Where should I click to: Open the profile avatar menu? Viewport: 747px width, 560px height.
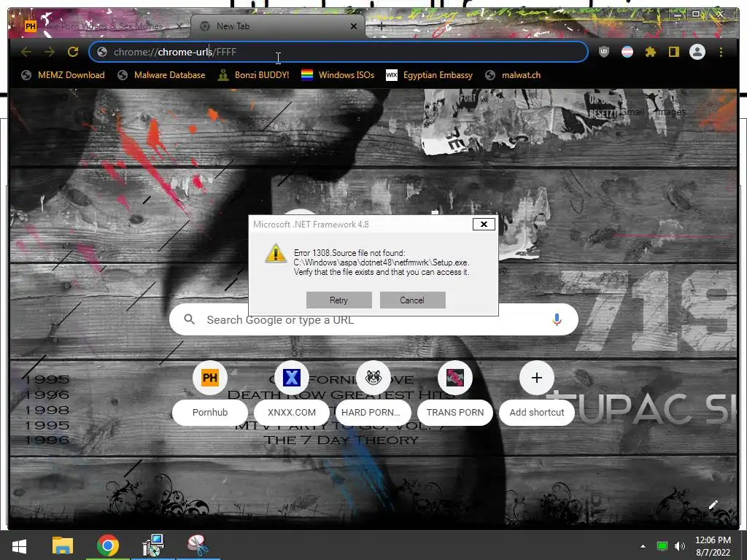pos(697,52)
